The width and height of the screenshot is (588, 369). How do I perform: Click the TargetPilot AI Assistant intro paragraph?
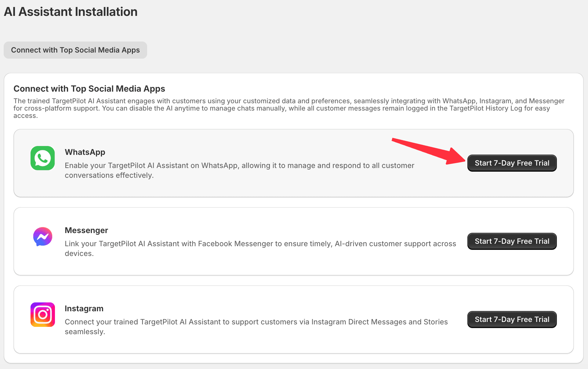[289, 108]
